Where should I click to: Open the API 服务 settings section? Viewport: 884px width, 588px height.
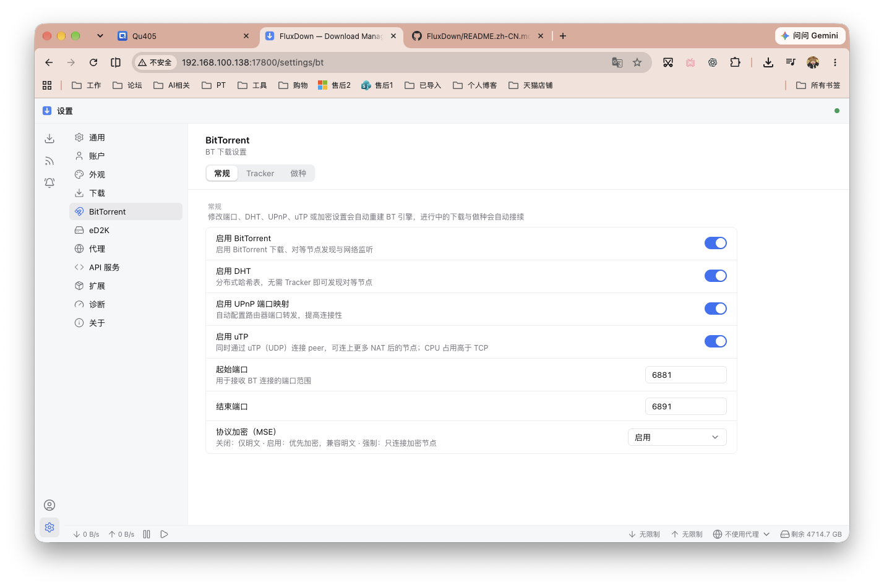126,267
